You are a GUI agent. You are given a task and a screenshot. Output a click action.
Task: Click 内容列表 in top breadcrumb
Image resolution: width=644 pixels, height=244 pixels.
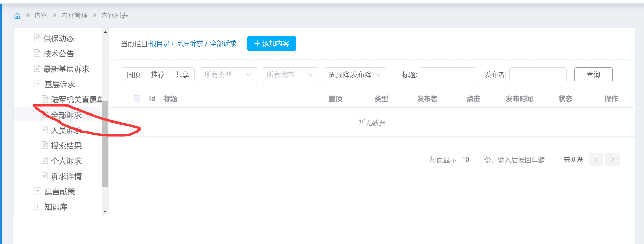coord(115,15)
